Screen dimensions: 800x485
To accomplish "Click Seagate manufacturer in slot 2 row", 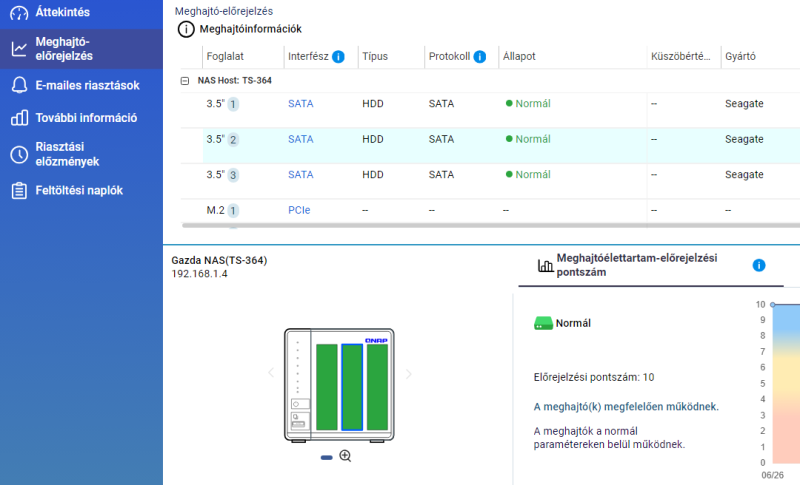I will point(744,139).
